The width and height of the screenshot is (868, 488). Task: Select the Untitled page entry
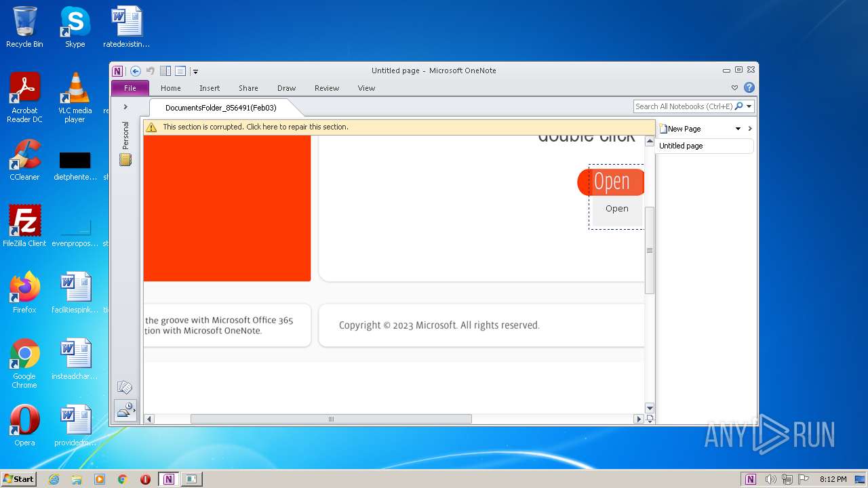(705, 146)
